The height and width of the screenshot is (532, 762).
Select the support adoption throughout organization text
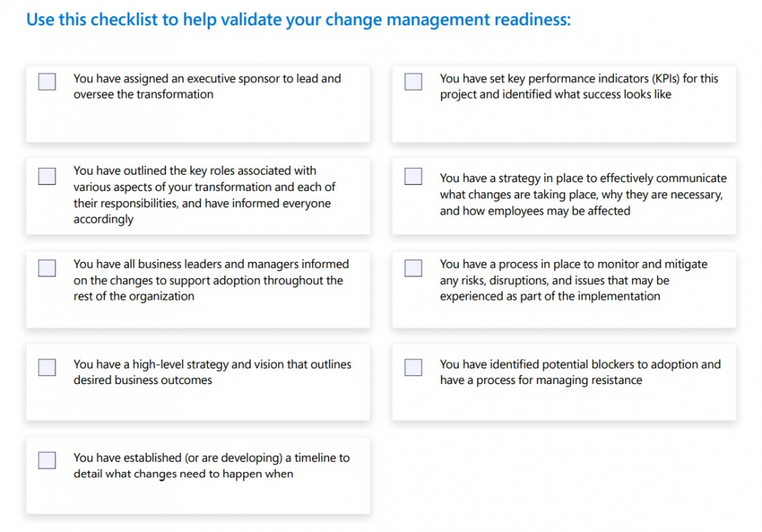[x=211, y=280]
